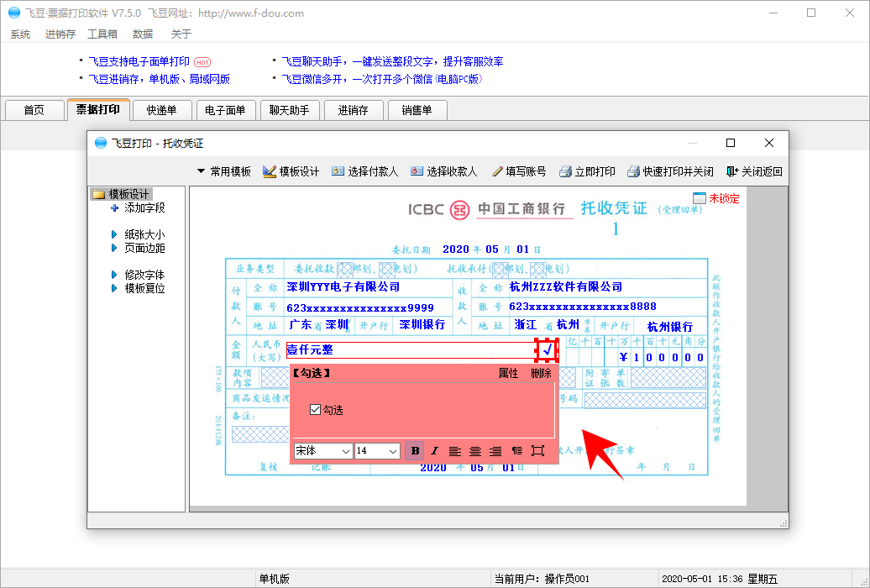
Task: Open the 数据 menu
Action: tap(143, 34)
